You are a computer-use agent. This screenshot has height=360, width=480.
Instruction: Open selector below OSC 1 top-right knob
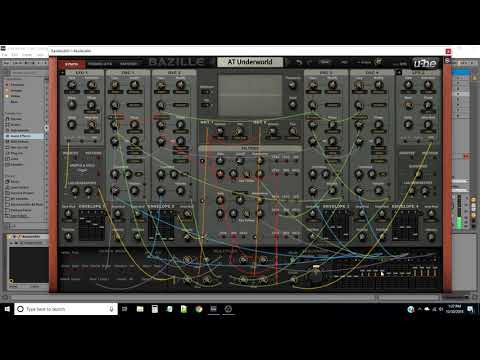134,92
